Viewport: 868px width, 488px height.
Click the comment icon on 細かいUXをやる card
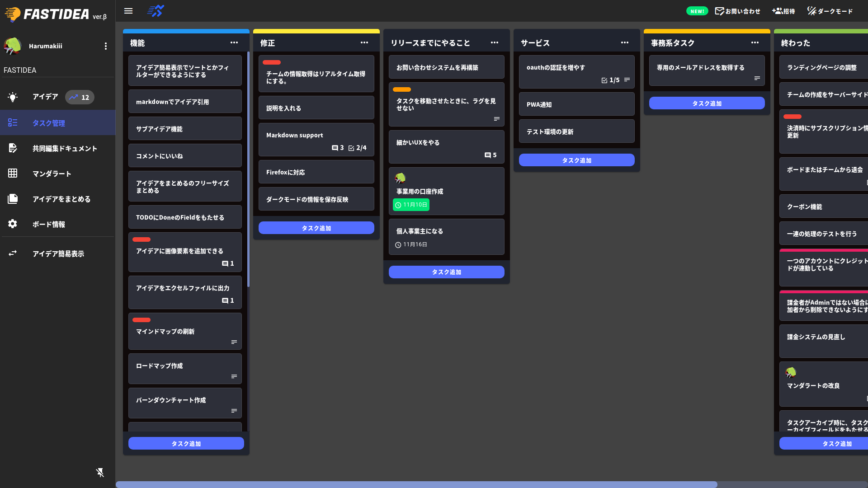tap(487, 155)
